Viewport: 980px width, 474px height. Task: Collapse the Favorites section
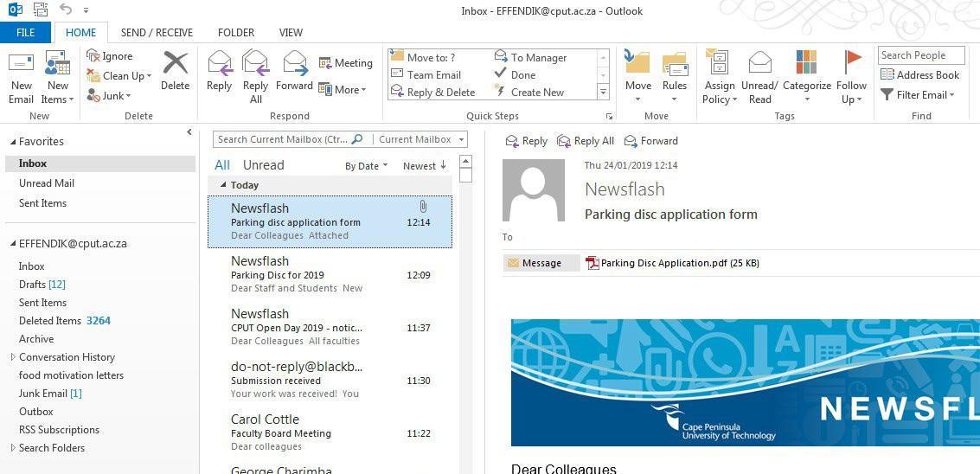point(14,142)
